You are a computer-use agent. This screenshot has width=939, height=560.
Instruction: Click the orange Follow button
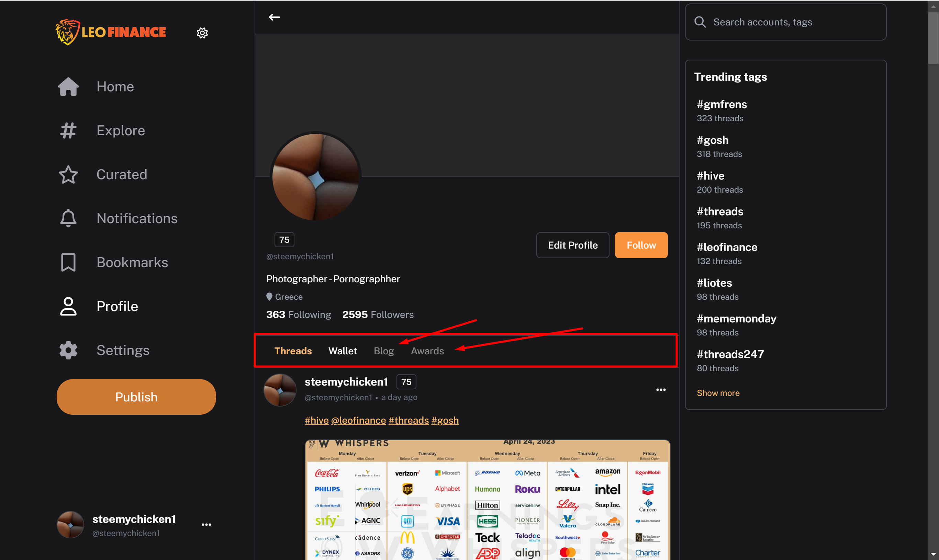coord(641,245)
